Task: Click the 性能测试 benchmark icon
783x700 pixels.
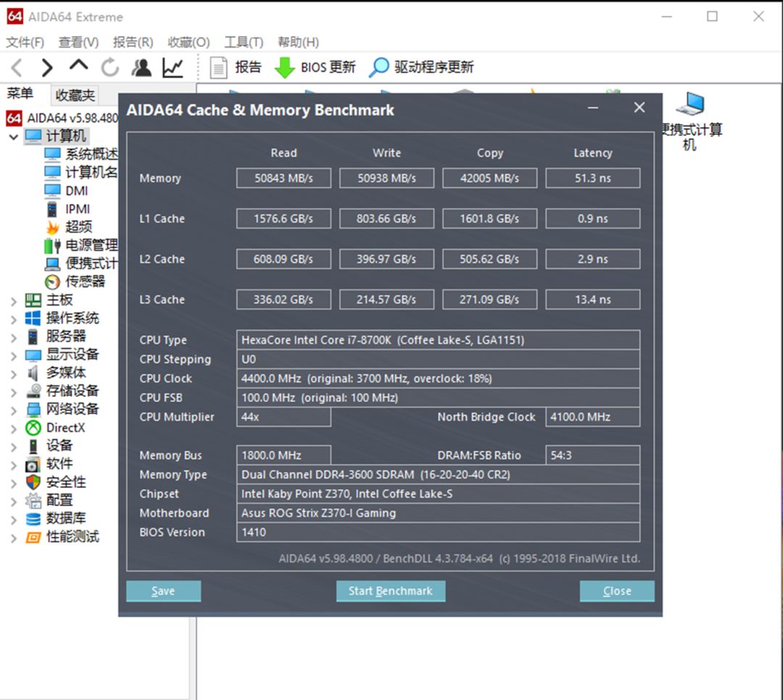Action: tap(33, 537)
